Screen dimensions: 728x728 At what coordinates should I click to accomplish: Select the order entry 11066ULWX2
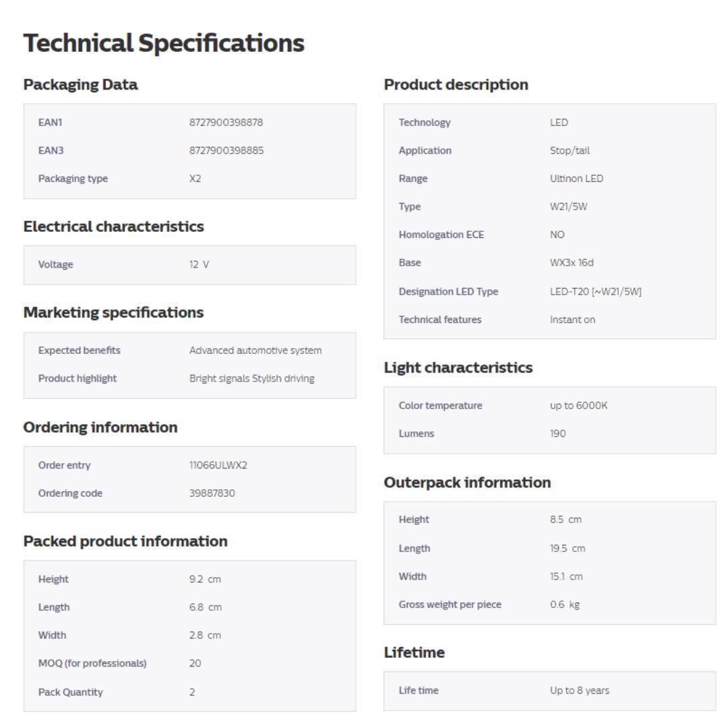(x=218, y=465)
